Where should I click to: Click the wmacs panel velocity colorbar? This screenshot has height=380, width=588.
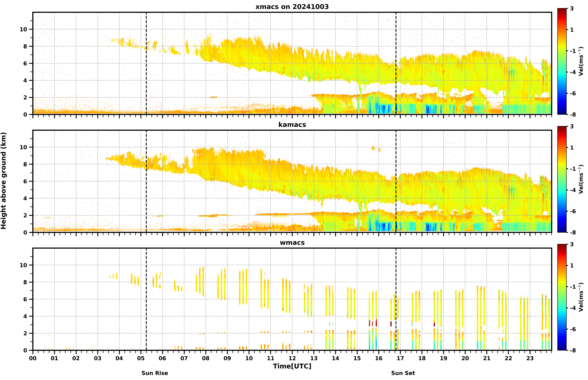tap(562, 297)
